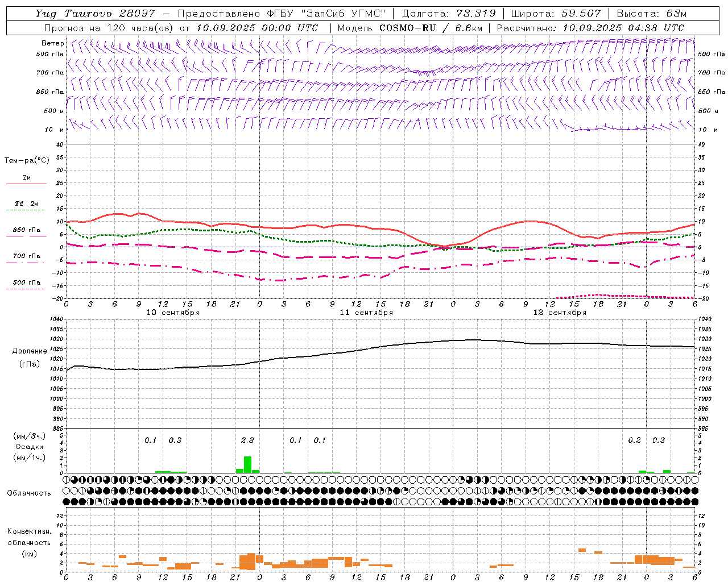728x582 pixels.
Task: Click the (мм/1ч.) precipitation unit label
Action: point(29,458)
